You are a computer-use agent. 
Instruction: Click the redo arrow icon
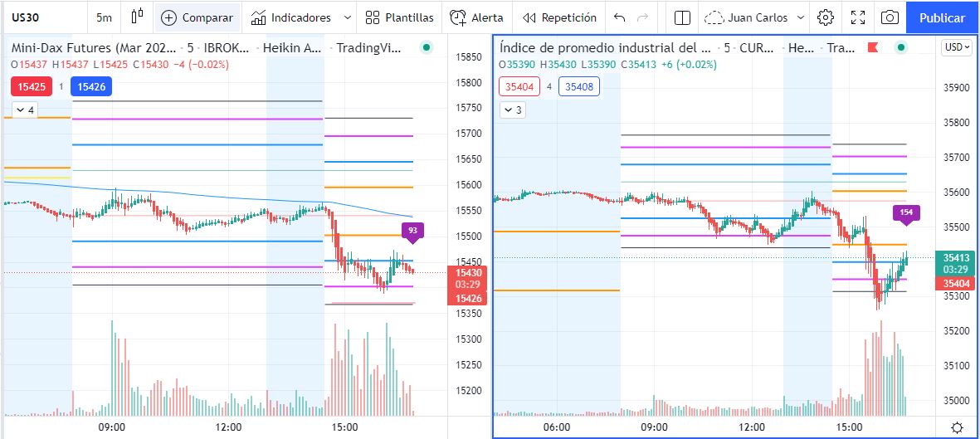coord(642,17)
